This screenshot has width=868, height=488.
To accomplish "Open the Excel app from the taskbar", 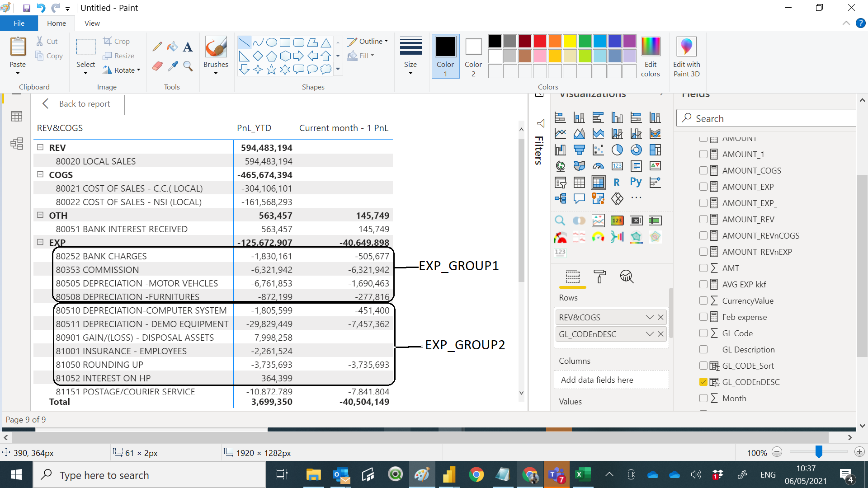I will (x=583, y=475).
